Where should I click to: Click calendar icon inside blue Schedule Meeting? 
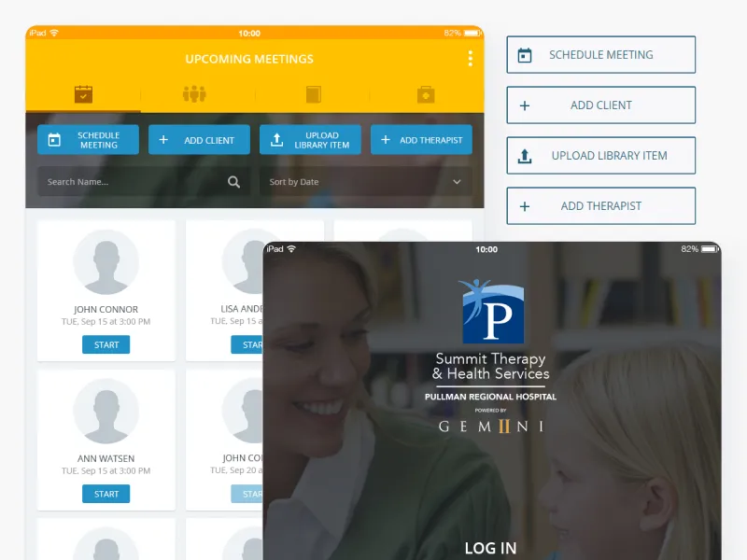click(54, 140)
